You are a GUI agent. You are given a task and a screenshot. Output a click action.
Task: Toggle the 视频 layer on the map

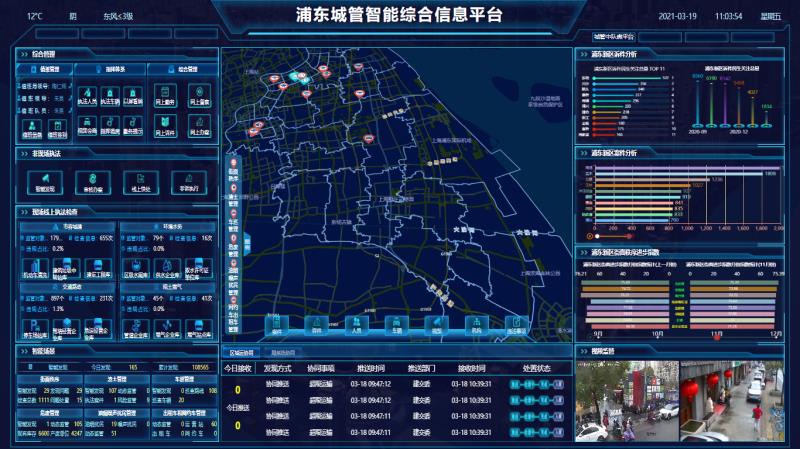tap(434, 324)
